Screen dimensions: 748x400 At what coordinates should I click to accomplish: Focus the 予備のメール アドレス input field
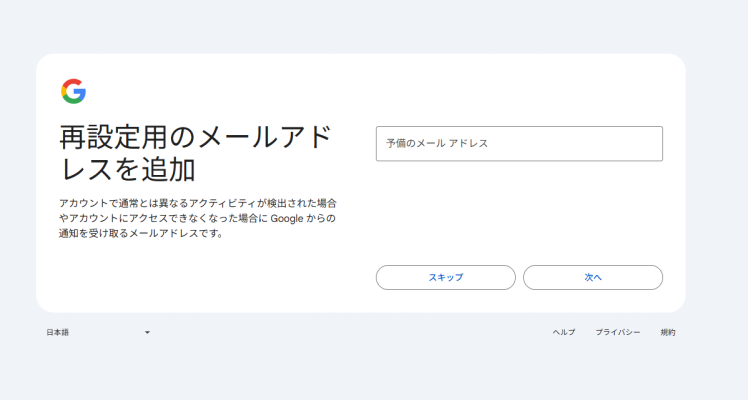(x=519, y=144)
